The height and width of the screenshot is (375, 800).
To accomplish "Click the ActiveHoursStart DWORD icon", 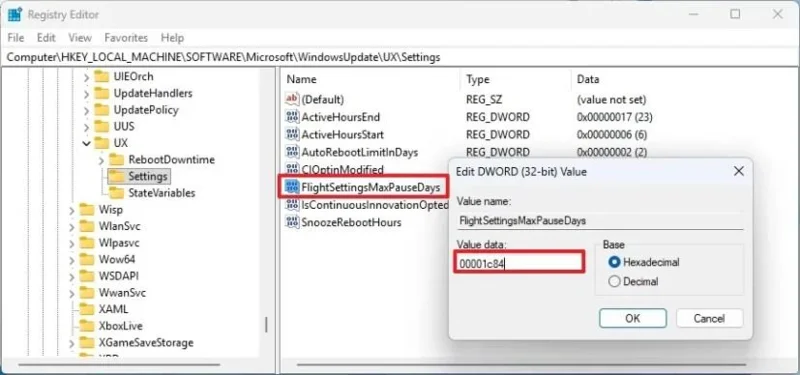I will click(x=292, y=135).
